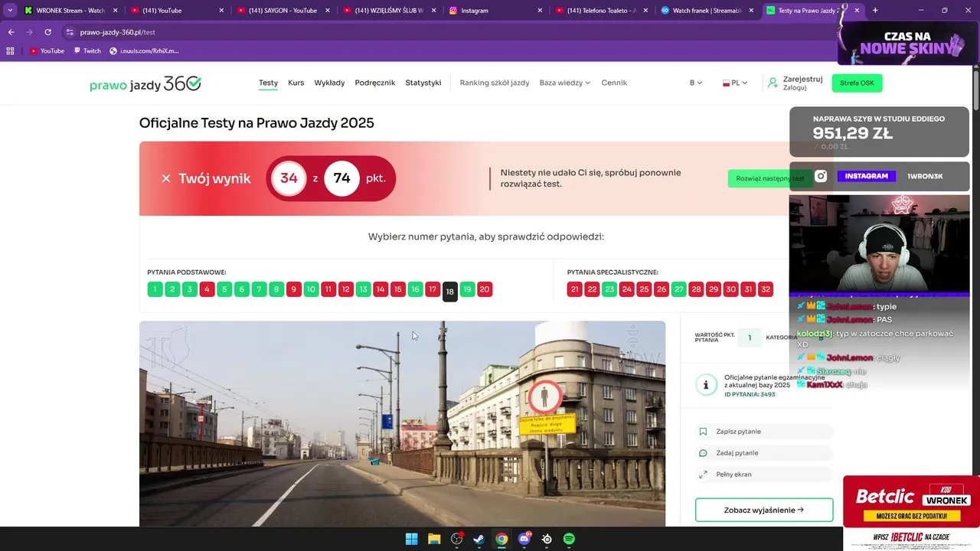Expand the category B dropdown
The width and height of the screenshot is (980, 551).
(x=695, y=83)
